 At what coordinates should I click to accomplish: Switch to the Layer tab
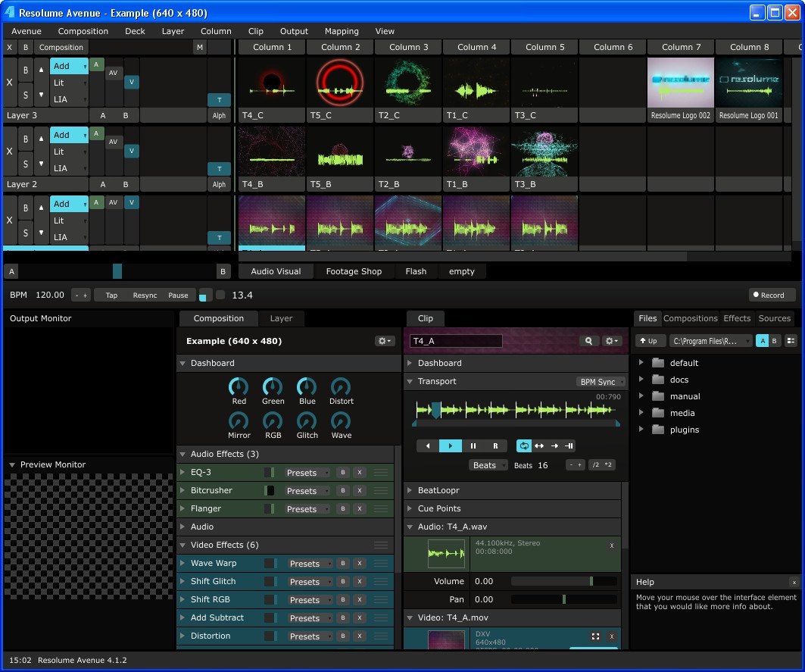(282, 318)
